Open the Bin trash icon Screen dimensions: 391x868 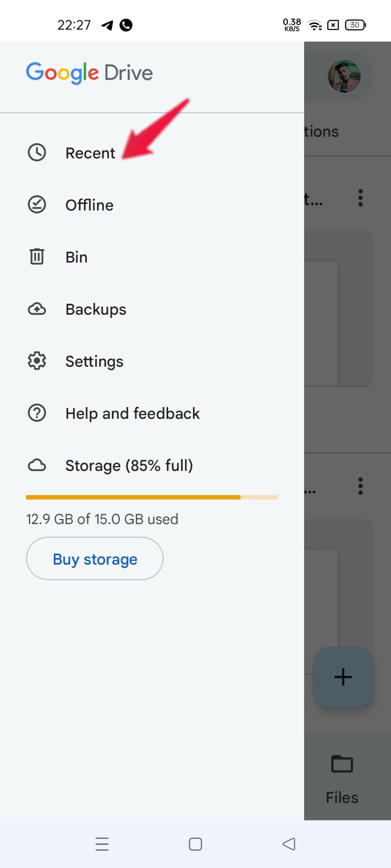tap(37, 256)
